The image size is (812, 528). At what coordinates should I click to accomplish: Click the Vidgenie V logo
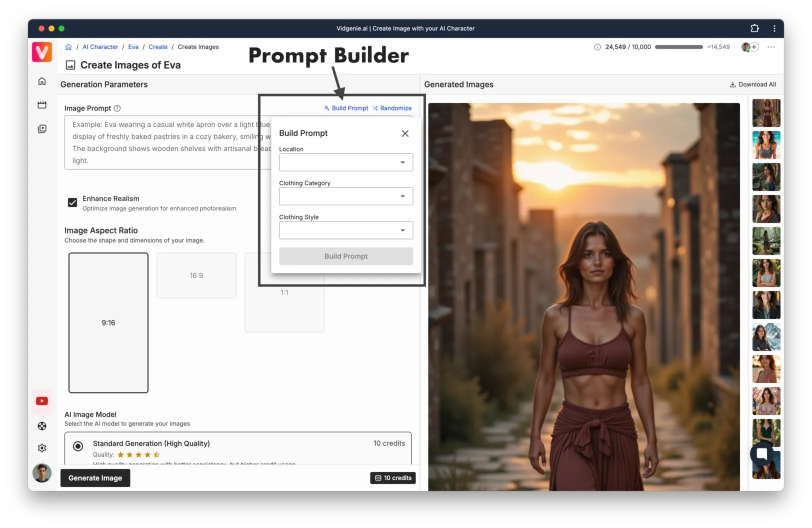pyautogui.click(x=42, y=52)
